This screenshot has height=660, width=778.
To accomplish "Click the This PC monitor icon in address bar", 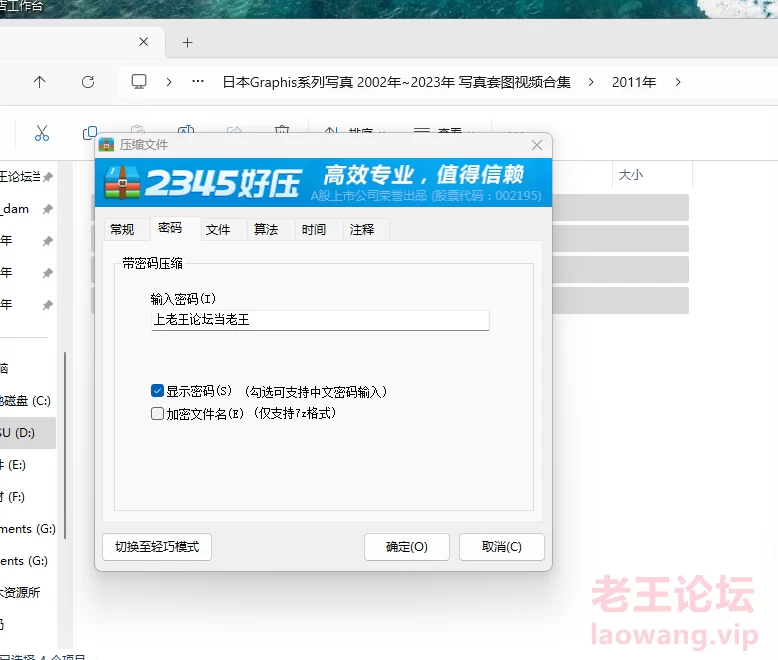I will pyautogui.click(x=139, y=81).
